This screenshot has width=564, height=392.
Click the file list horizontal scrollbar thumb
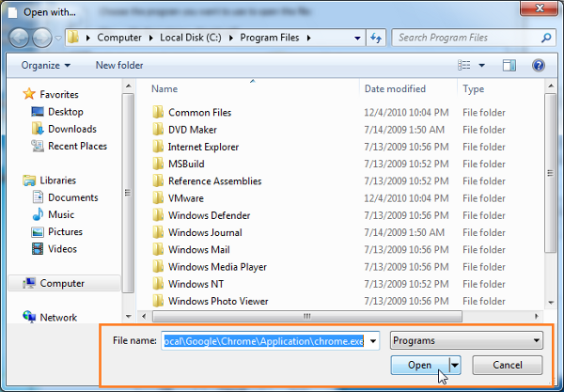(306, 317)
